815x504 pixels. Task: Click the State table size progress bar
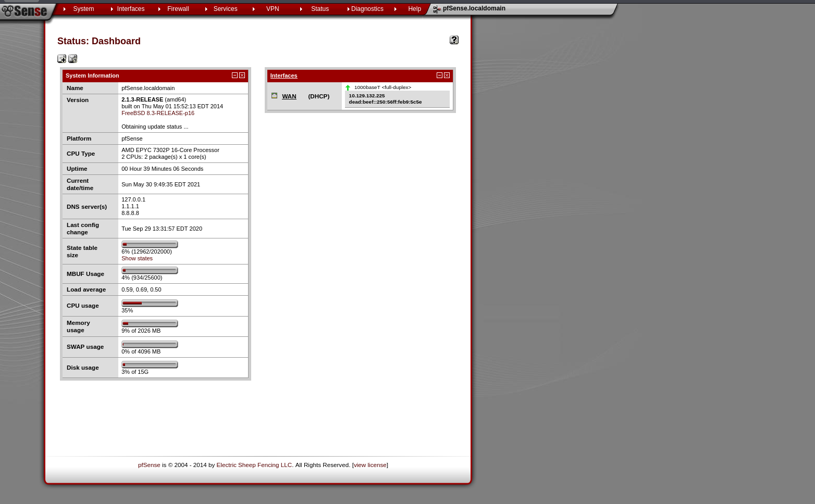150,244
